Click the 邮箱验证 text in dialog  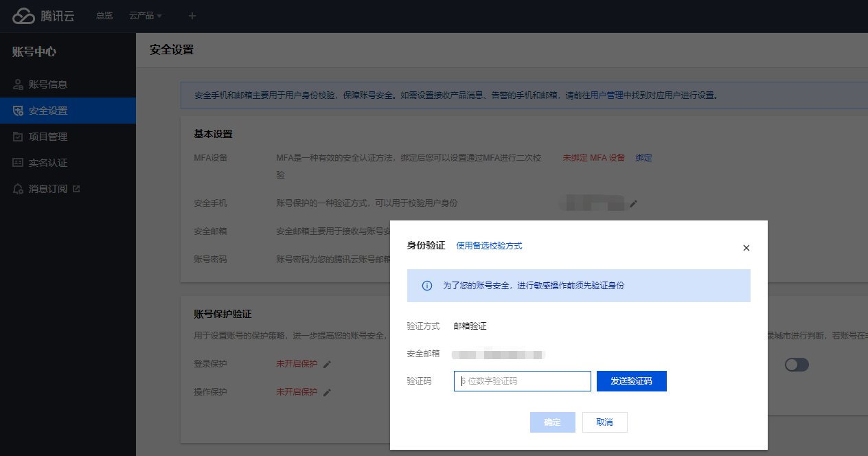pyautogui.click(x=470, y=326)
